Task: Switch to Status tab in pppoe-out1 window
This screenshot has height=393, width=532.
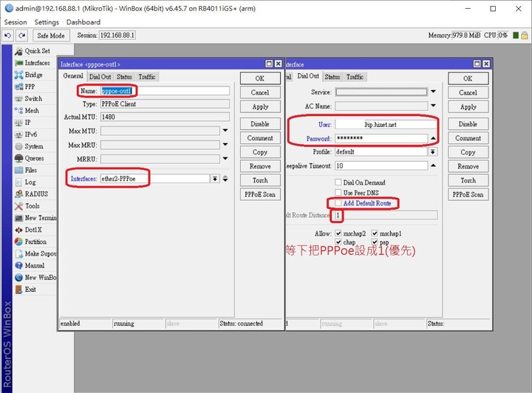Action: click(124, 77)
